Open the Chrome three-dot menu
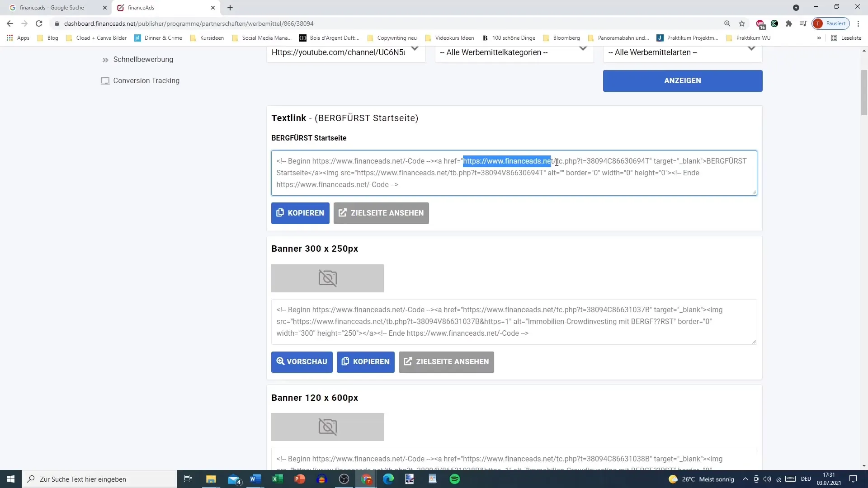Viewport: 868px width, 488px height. coord(858,23)
